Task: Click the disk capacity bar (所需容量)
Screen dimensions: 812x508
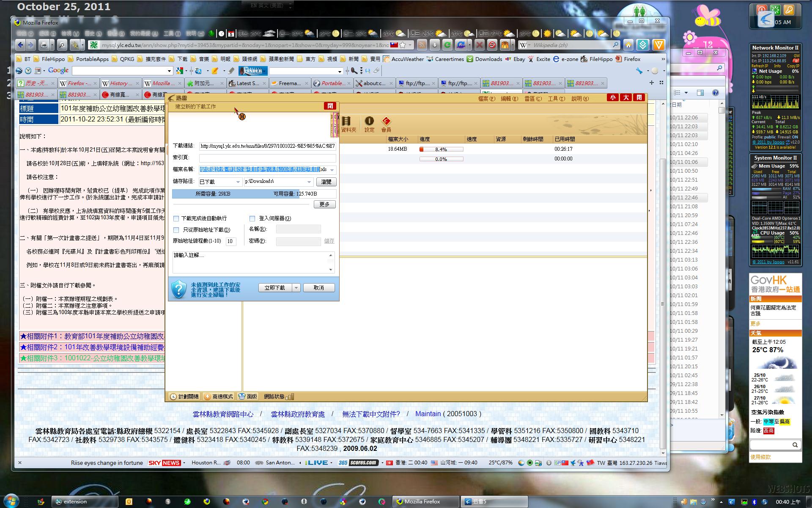Action: [254, 194]
